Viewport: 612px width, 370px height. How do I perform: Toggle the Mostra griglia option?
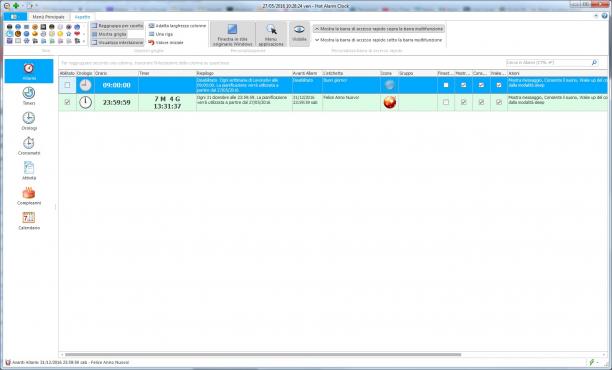[109, 34]
